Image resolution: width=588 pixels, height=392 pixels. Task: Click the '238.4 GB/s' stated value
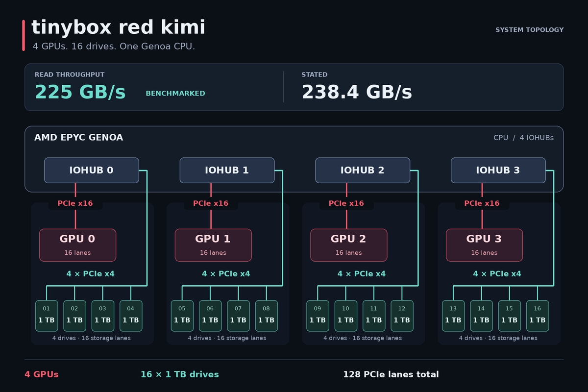357,92
